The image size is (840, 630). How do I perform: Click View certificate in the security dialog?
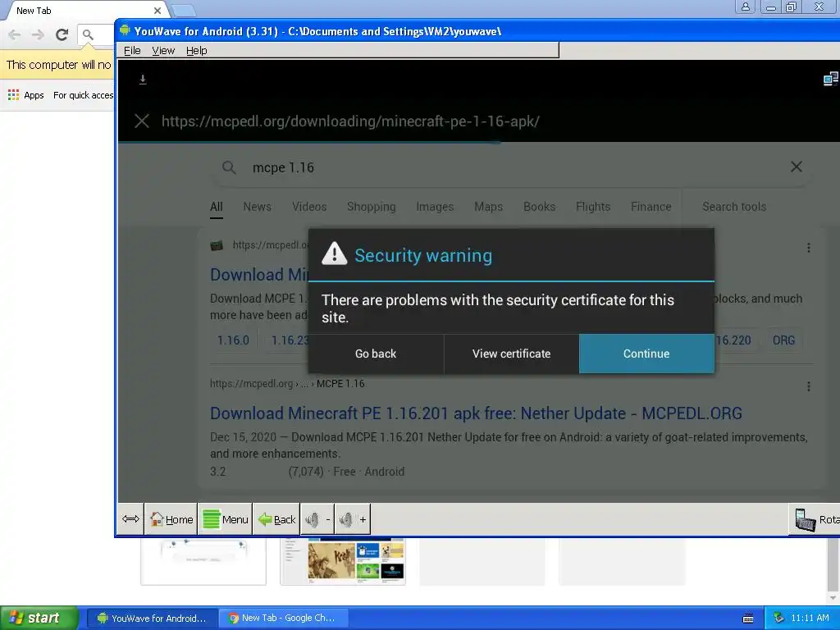[511, 354]
